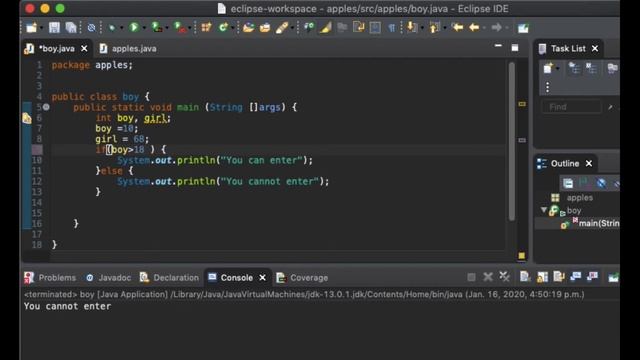Screen dimensions: 640x360
Task: Close the Task List view
Action: 595,49
